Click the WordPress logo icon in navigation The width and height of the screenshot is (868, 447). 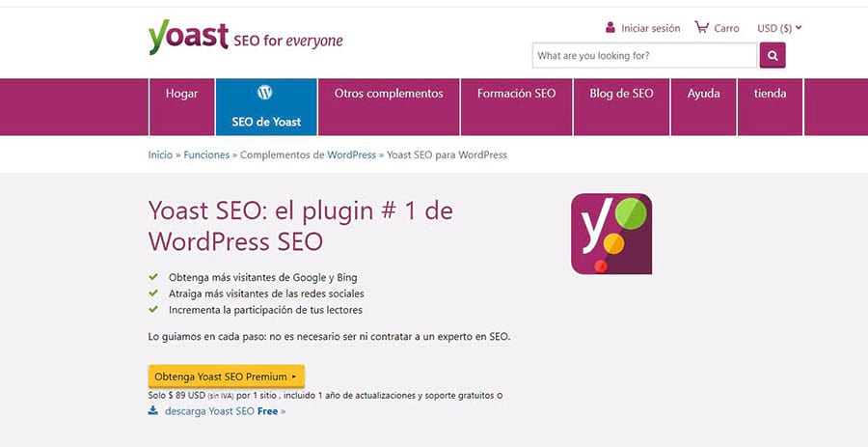(265, 93)
